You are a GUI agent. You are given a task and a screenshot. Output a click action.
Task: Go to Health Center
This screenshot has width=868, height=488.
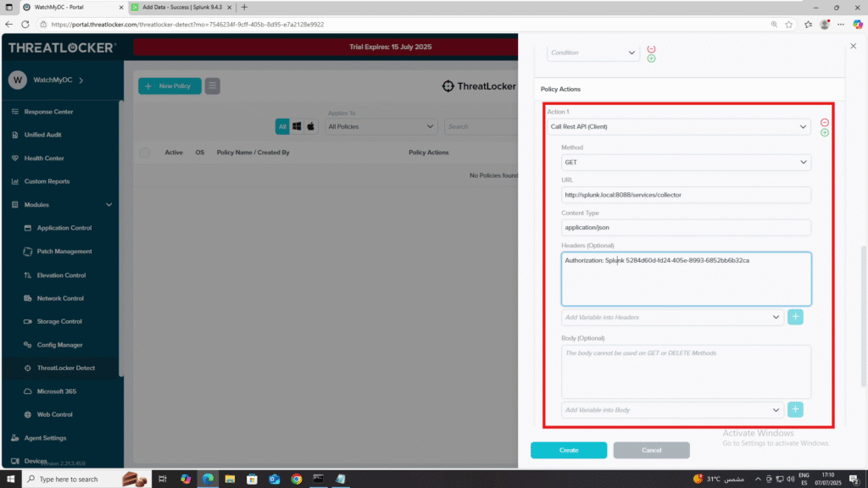pos(44,158)
